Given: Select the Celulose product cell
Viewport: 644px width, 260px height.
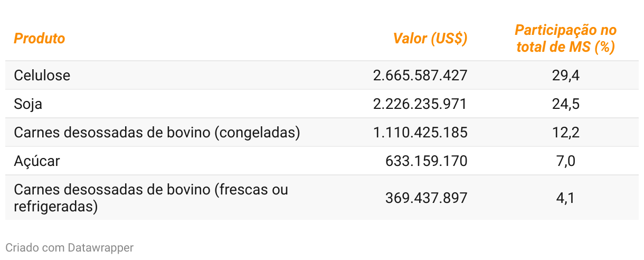Looking at the screenshot, I should pos(42,76).
